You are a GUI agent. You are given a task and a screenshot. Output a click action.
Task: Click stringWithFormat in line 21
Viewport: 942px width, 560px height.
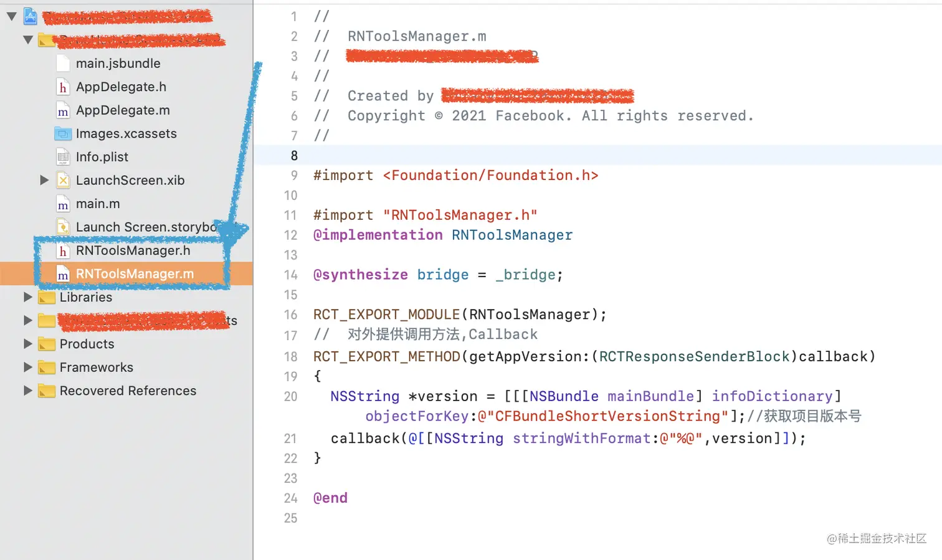coord(581,439)
